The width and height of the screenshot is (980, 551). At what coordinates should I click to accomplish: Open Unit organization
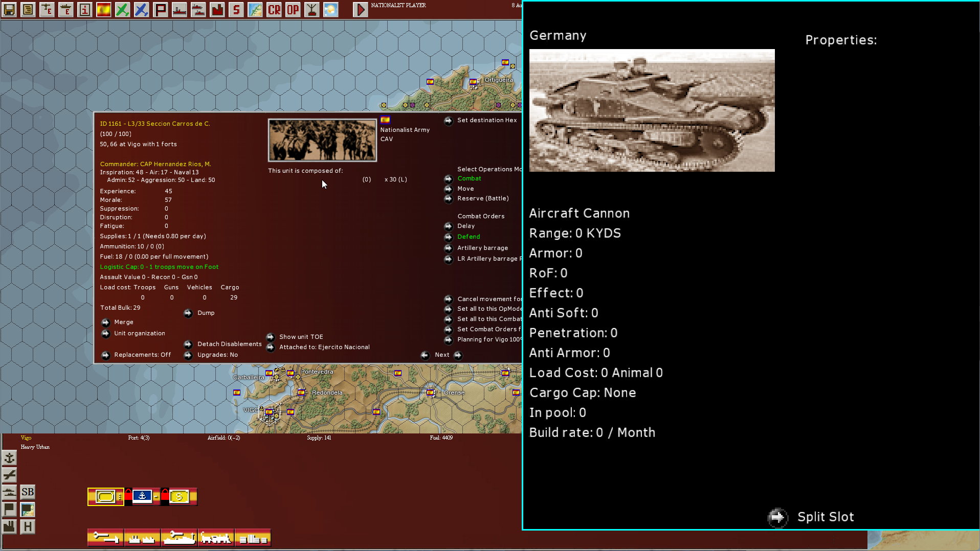point(106,334)
